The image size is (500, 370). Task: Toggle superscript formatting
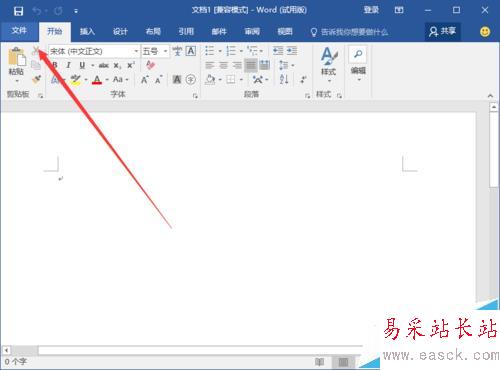click(131, 65)
